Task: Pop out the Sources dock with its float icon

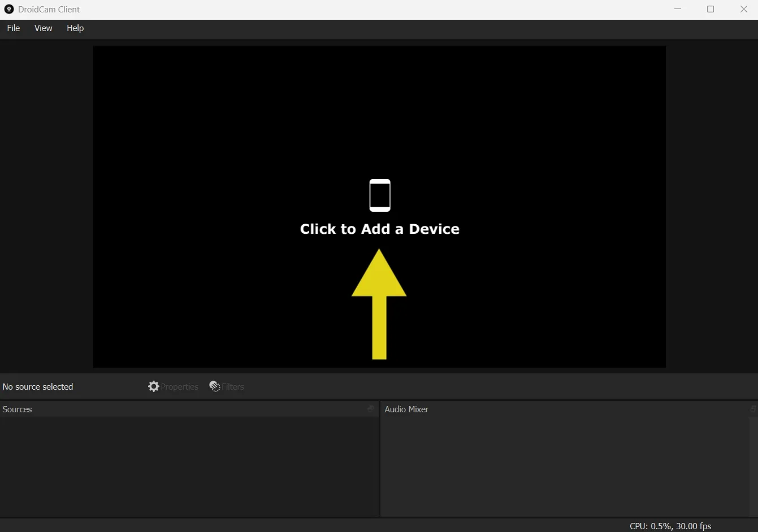Action: point(371,409)
